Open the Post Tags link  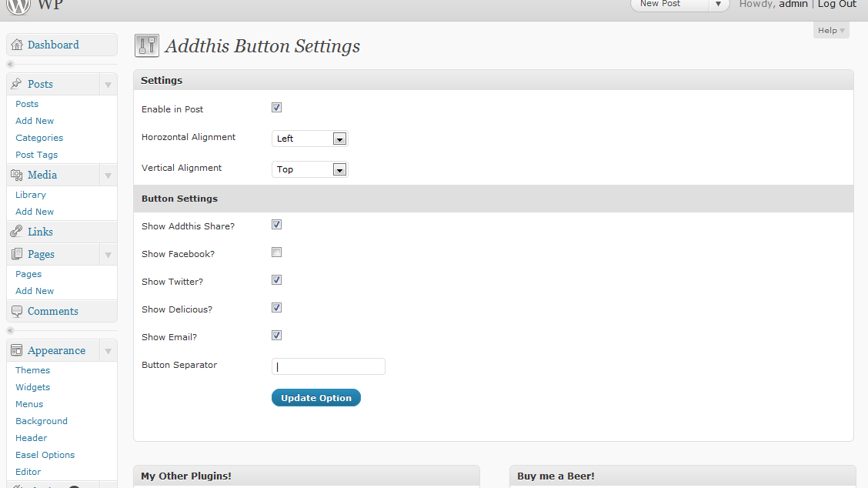point(36,155)
